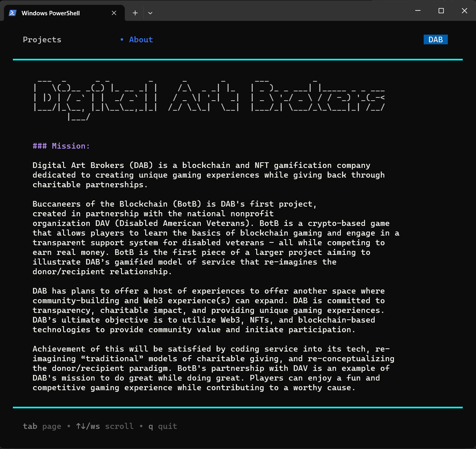Image resolution: width=476 pixels, height=449 pixels.
Task: Maximize the PowerShell window
Action: point(441,10)
